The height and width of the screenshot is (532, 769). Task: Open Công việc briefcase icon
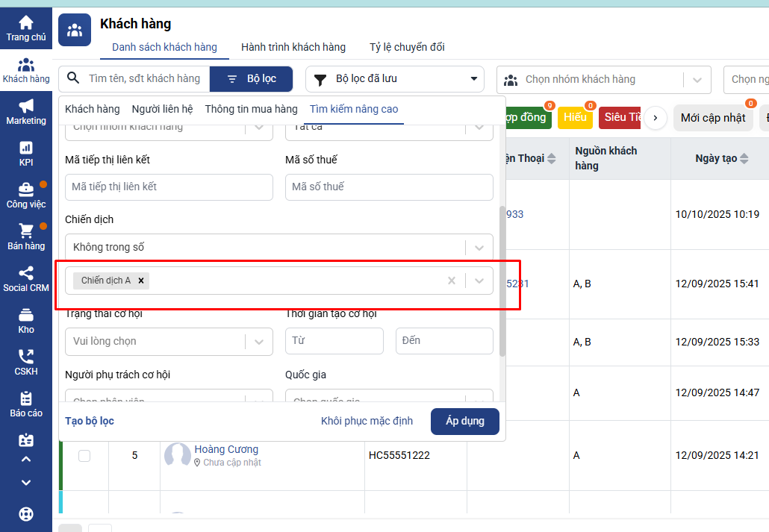click(26, 190)
